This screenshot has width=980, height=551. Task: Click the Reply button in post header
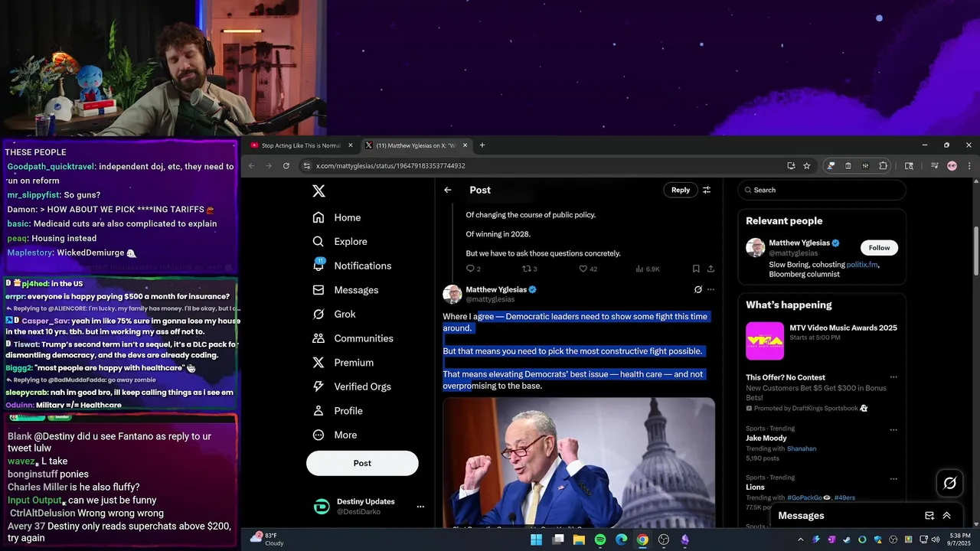pos(681,190)
